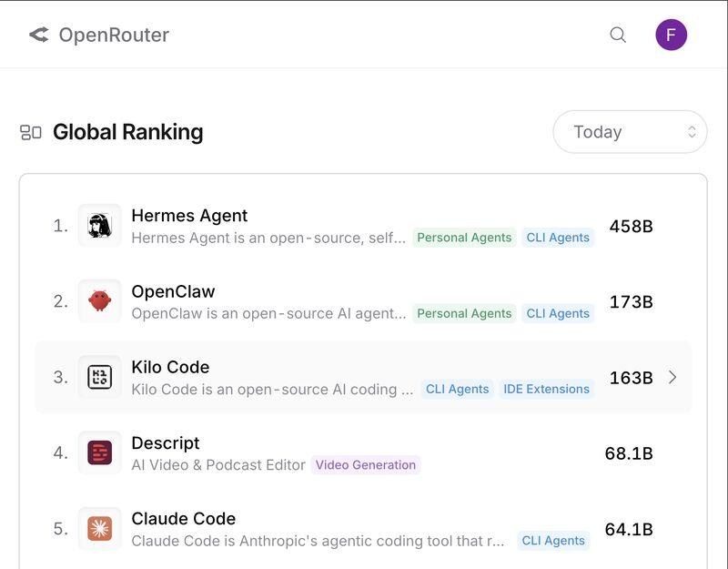Screen dimensions: 728x569
Task: Expand Kilo Code row chevron arrow
Action: pos(672,378)
